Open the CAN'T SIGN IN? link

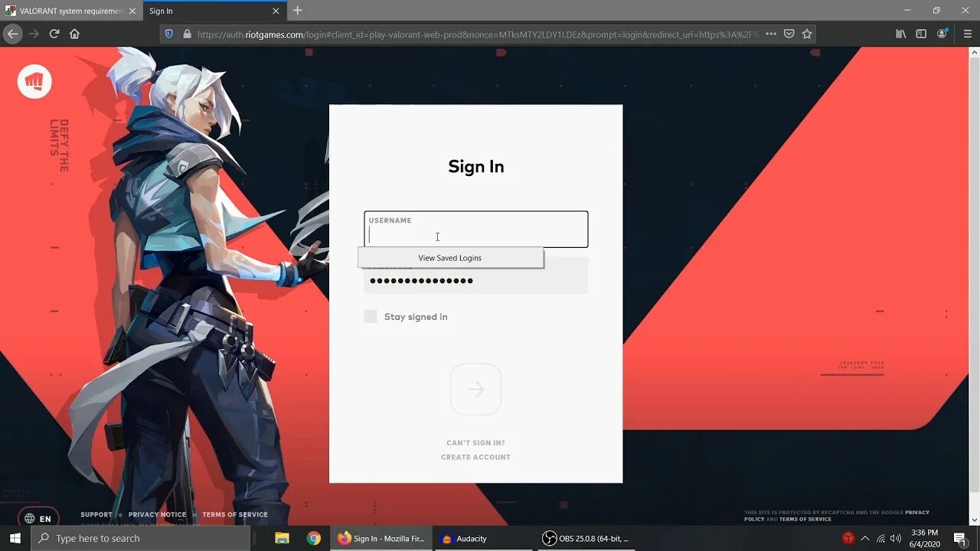point(475,443)
